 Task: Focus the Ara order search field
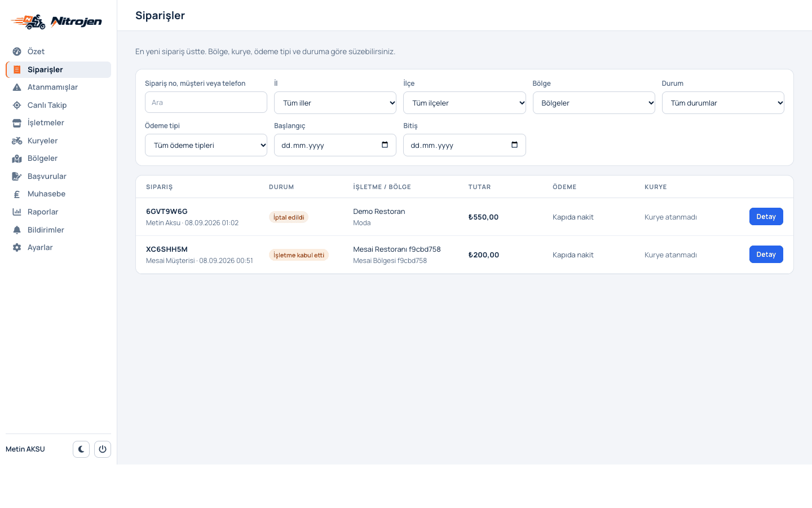[206, 102]
